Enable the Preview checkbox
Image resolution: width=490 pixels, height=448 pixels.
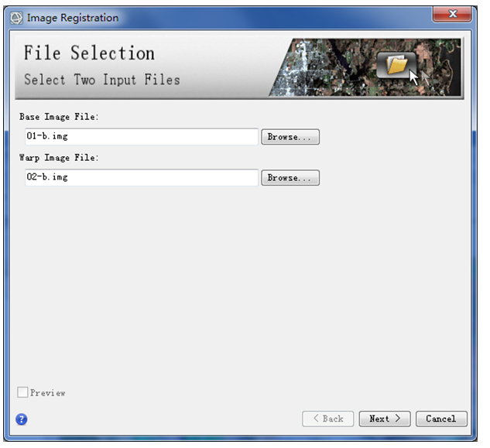pyautogui.click(x=22, y=392)
